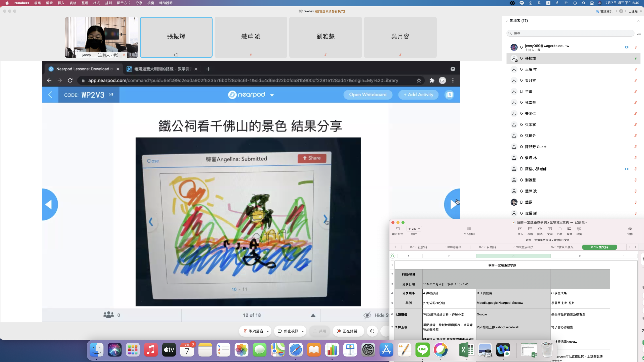Open the 格式 menu in menu bar
The height and width of the screenshot is (362, 644).
pyautogui.click(x=96, y=3)
